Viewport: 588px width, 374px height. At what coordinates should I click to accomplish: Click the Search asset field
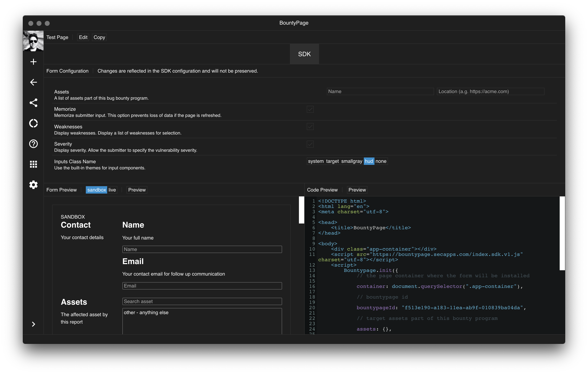pyautogui.click(x=202, y=301)
